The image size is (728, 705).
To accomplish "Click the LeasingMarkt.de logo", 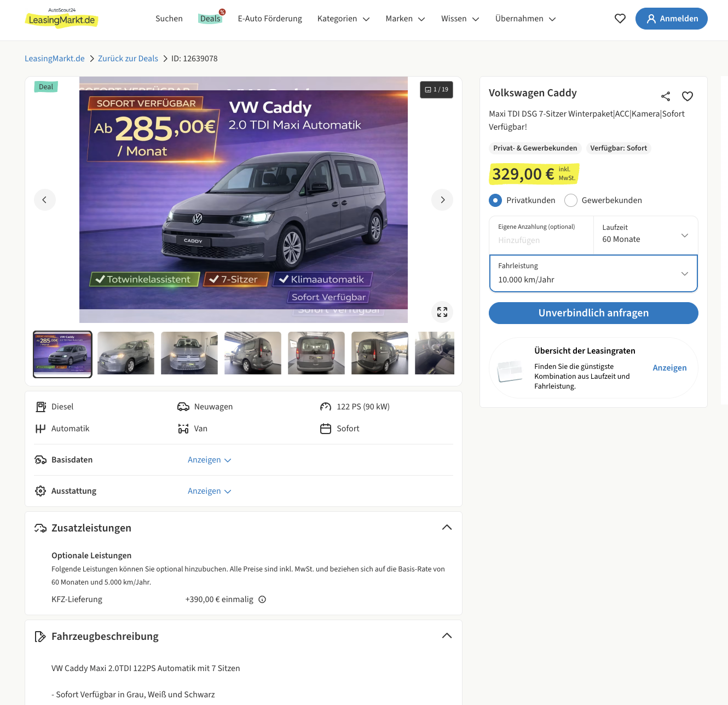I will click(x=62, y=19).
